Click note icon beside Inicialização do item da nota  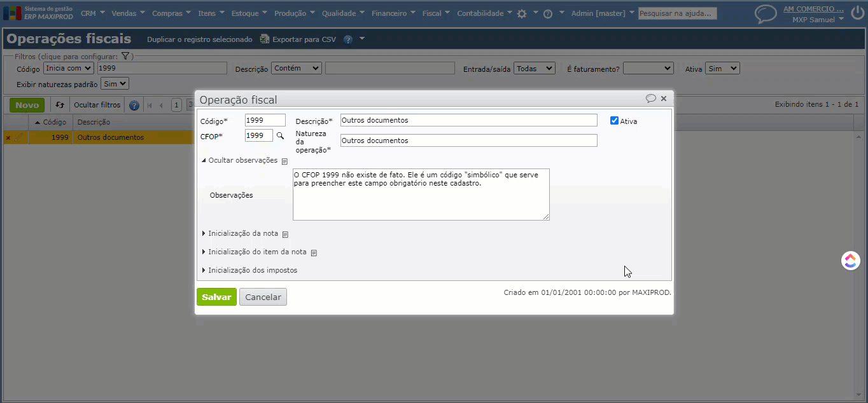(x=314, y=253)
